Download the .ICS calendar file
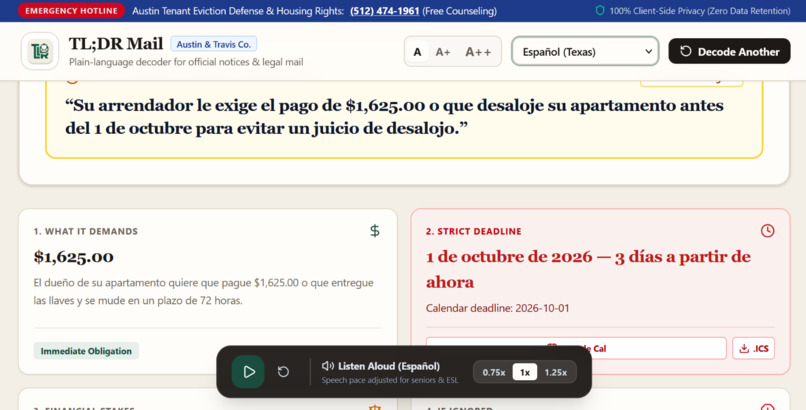Viewport: 806px width, 410px height. pyautogui.click(x=754, y=348)
